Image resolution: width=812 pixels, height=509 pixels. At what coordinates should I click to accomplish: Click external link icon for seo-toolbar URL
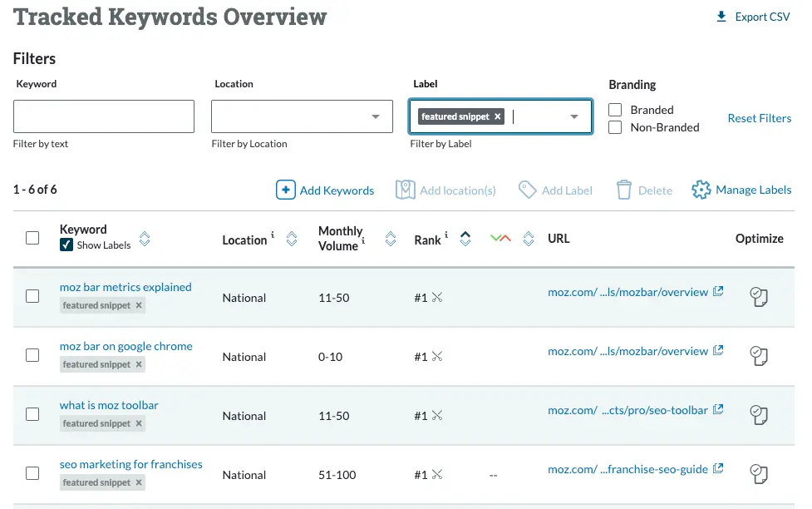click(x=718, y=410)
